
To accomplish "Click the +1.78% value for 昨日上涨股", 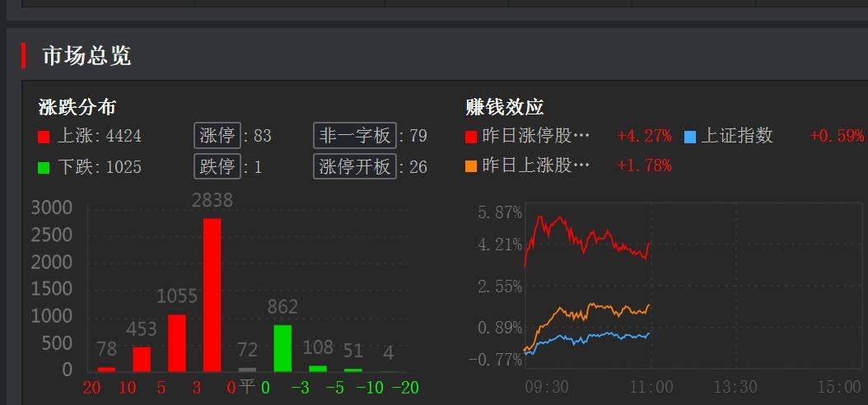I will pos(644,165).
